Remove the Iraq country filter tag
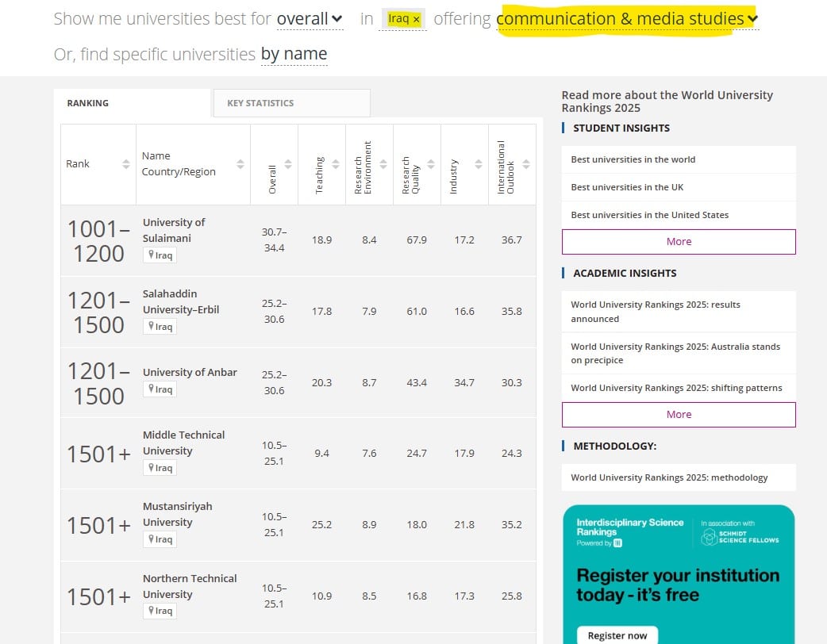The height and width of the screenshot is (644, 827). pos(416,19)
